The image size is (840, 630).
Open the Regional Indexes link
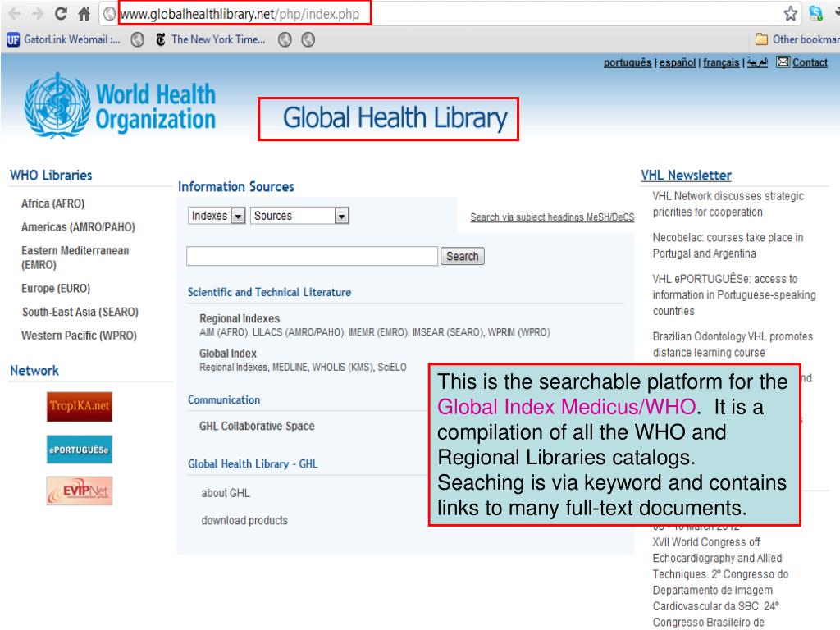tap(240, 318)
